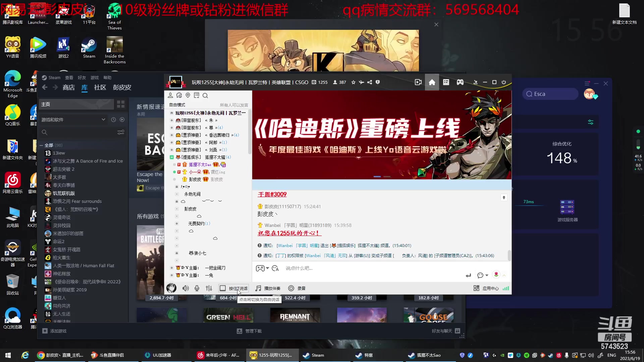
Task: Expand the 无畏契约 sub-channel
Action: click(x=177, y=224)
